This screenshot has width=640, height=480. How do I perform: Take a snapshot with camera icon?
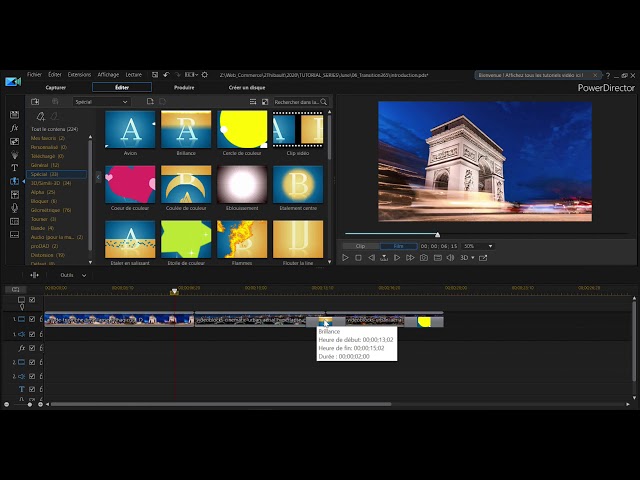[x=424, y=258]
